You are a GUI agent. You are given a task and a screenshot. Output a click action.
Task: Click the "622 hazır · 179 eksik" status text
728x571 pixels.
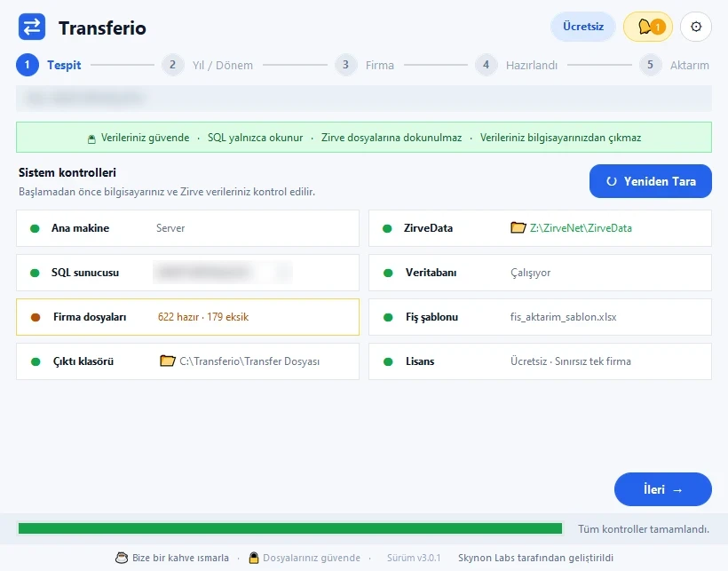click(x=203, y=317)
